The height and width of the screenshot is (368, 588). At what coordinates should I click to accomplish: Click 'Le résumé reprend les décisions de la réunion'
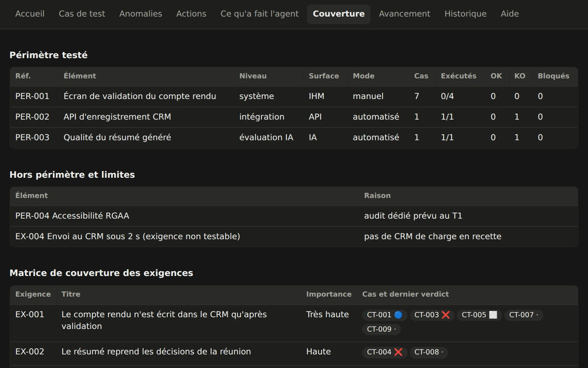click(156, 352)
